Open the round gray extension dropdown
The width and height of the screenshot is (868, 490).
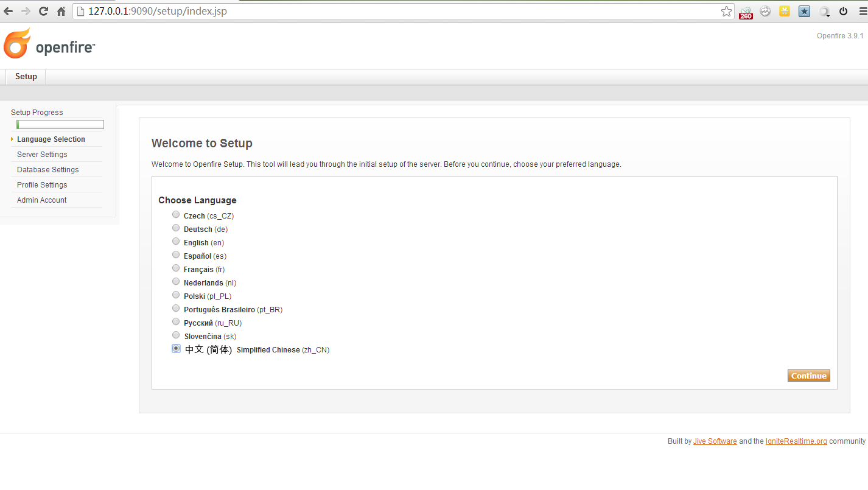(x=824, y=11)
